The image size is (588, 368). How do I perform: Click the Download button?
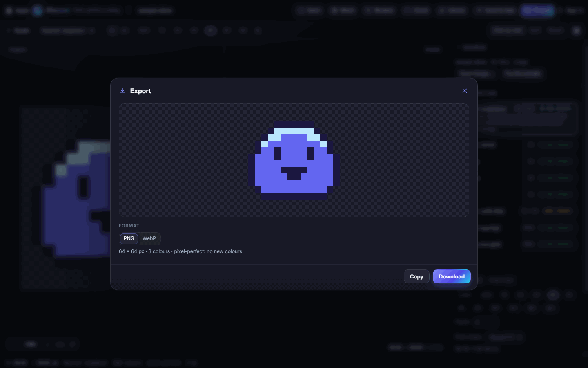452,276
